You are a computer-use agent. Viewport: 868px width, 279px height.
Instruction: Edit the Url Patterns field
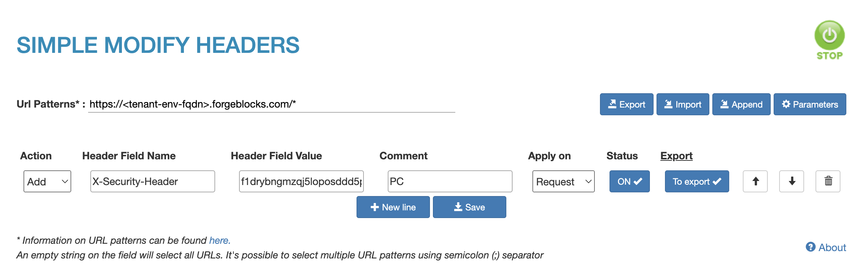click(272, 104)
